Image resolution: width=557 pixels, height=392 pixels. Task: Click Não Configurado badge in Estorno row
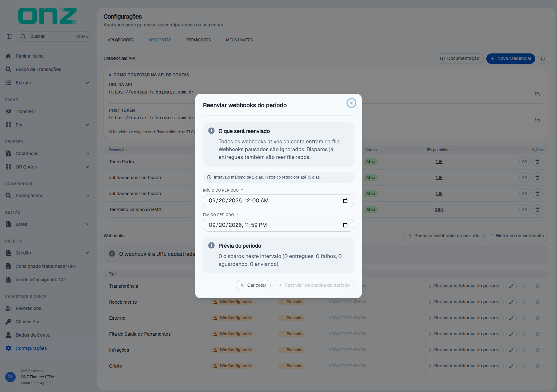pyautogui.click(x=232, y=318)
